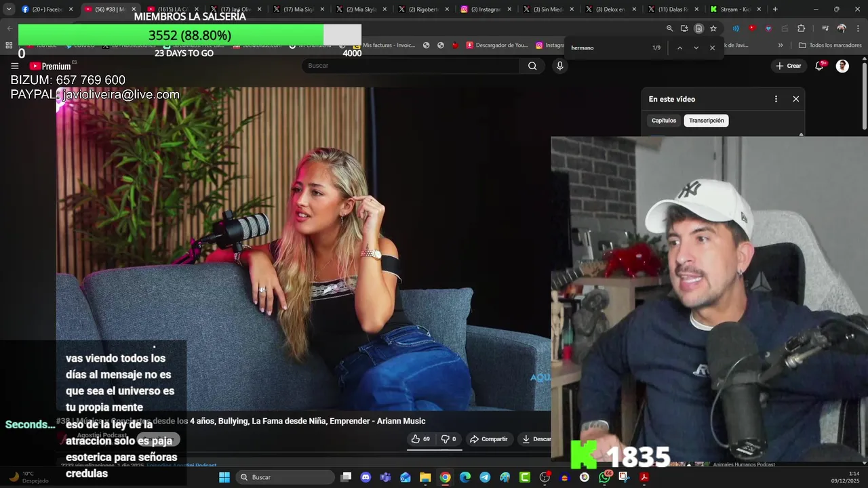The height and width of the screenshot is (488, 868).
Task: Select the Transcripción chip
Action: (707, 121)
